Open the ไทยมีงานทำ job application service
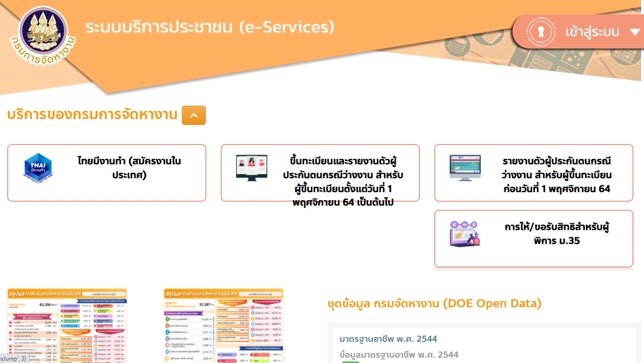Screen dimensions: 644x363 coord(107,173)
